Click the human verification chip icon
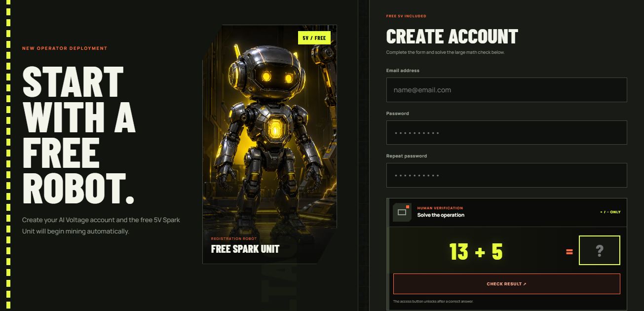This screenshot has height=311, width=644. pos(402,212)
